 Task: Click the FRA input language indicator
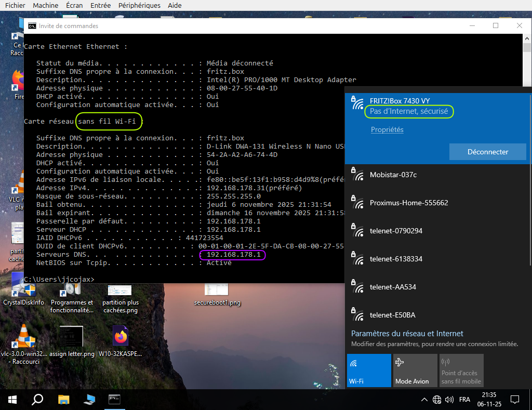[464, 400]
